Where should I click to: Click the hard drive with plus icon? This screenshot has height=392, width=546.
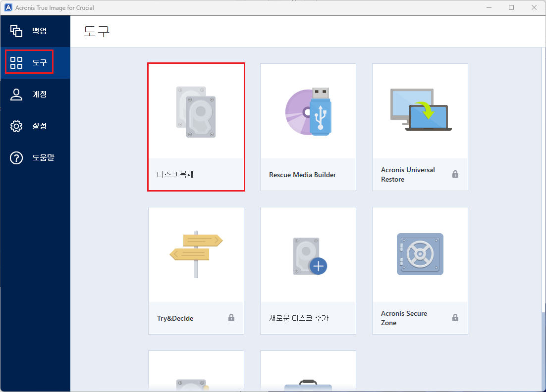(x=310, y=256)
